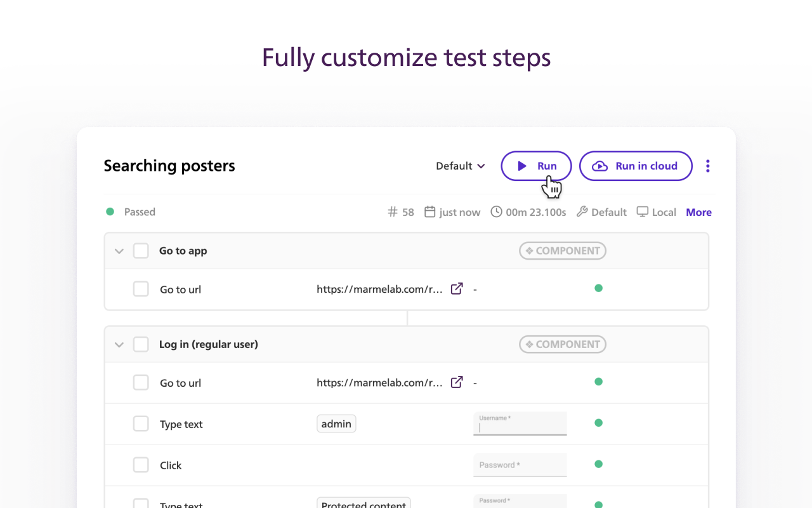Check the Go to app step checkbox
The image size is (812, 508).
tap(141, 250)
